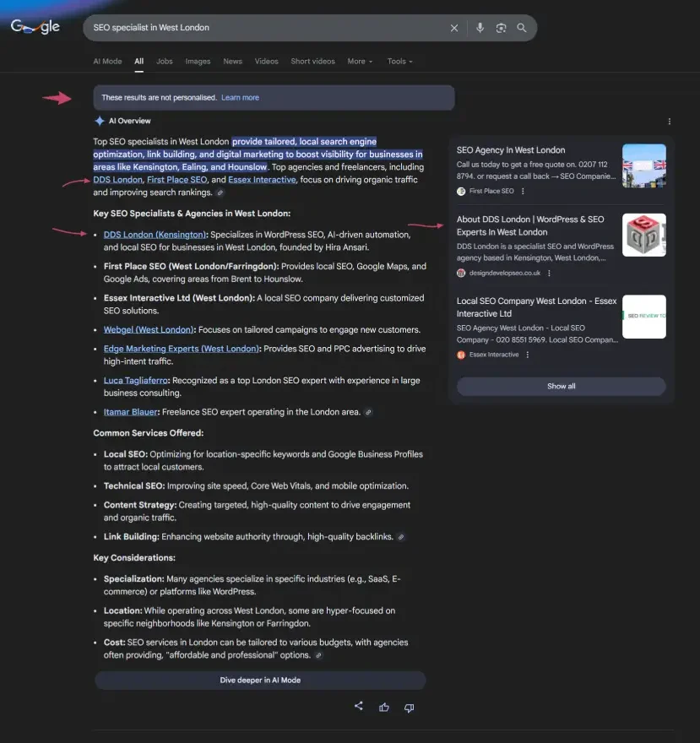700x743 pixels.
Task: Start voice search with microphone icon
Action: [480, 28]
